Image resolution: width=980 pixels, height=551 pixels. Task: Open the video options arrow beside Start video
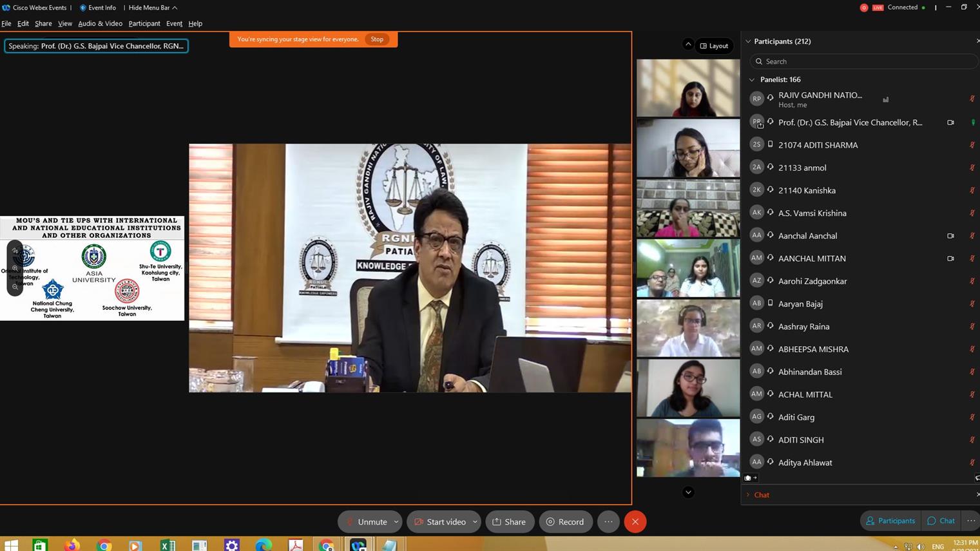476,522
